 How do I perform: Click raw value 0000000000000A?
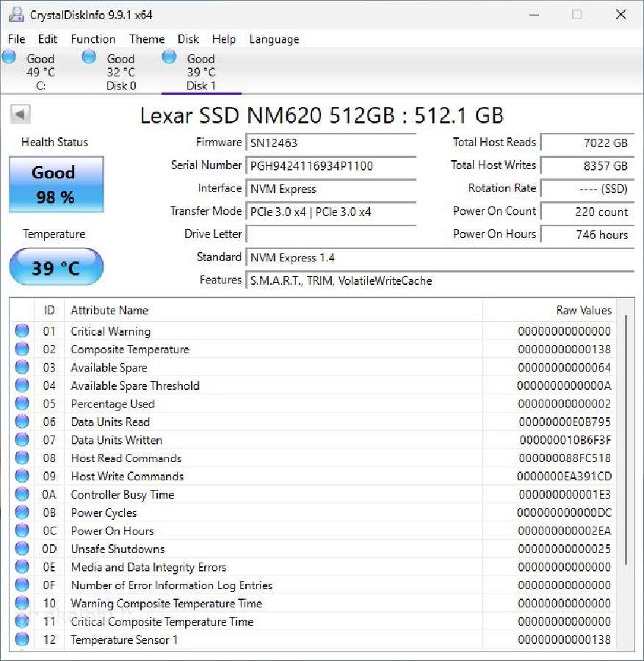(x=564, y=386)
